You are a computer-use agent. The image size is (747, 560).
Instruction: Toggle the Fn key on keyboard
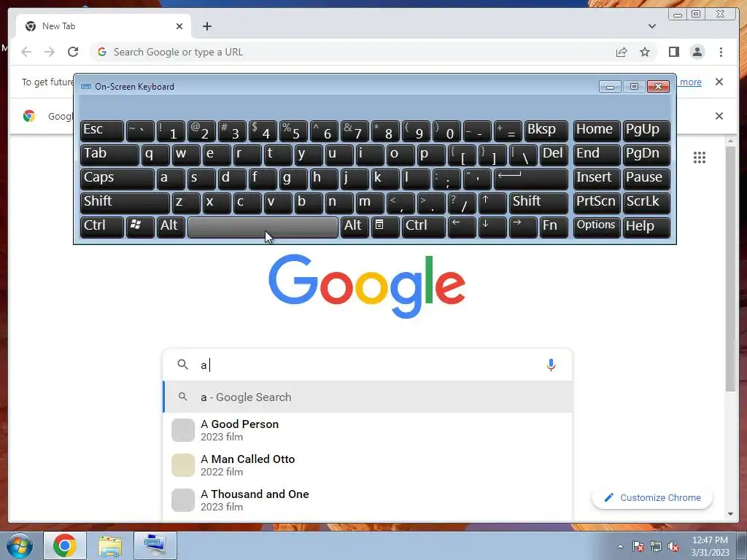click(554, 227)
